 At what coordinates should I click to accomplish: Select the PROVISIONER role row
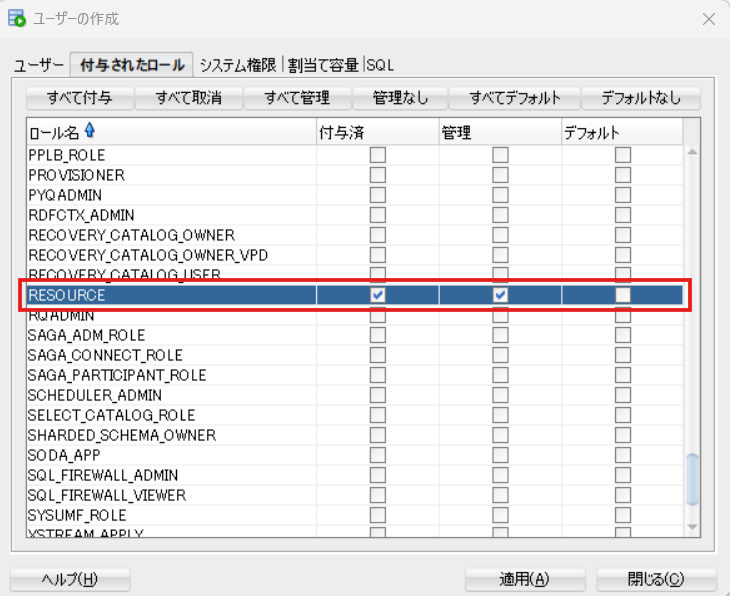355,175
